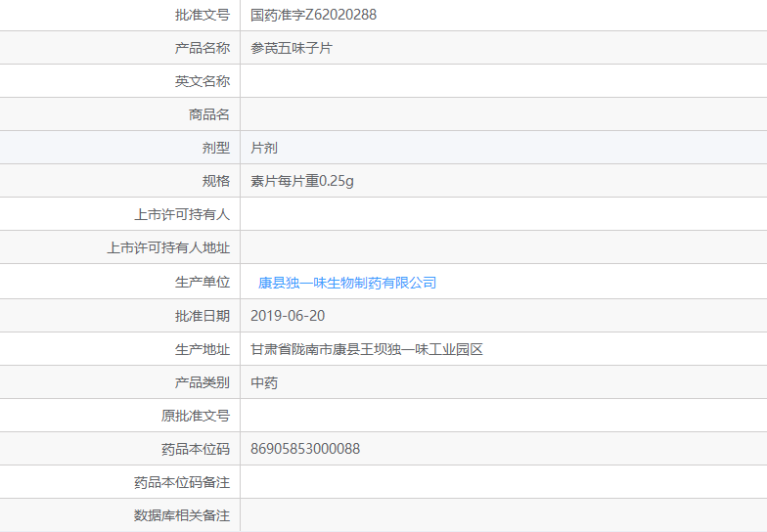Click the approval number 国药准字Z62020288

click(x=313, y=15)
